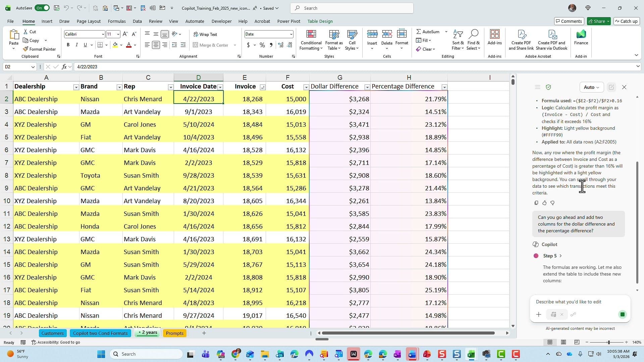The height and width of the screenshot is (362, 644).
Task: Click the Delete cells icon
Action: 387,34
